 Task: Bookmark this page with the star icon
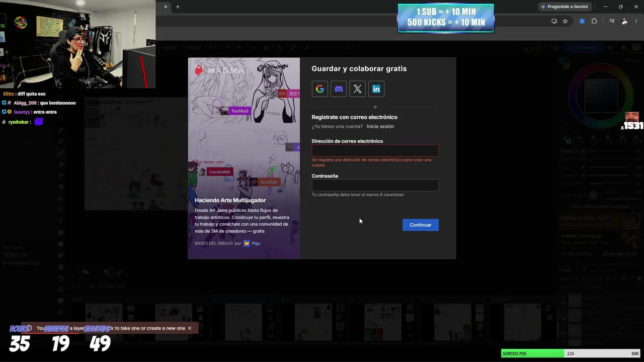565,21
